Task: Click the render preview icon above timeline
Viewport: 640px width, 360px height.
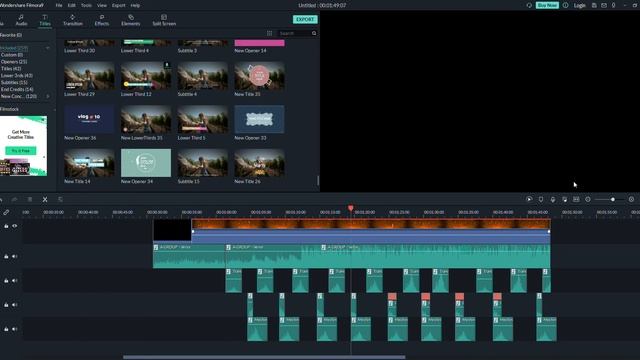Action: (x=529, y=199)
